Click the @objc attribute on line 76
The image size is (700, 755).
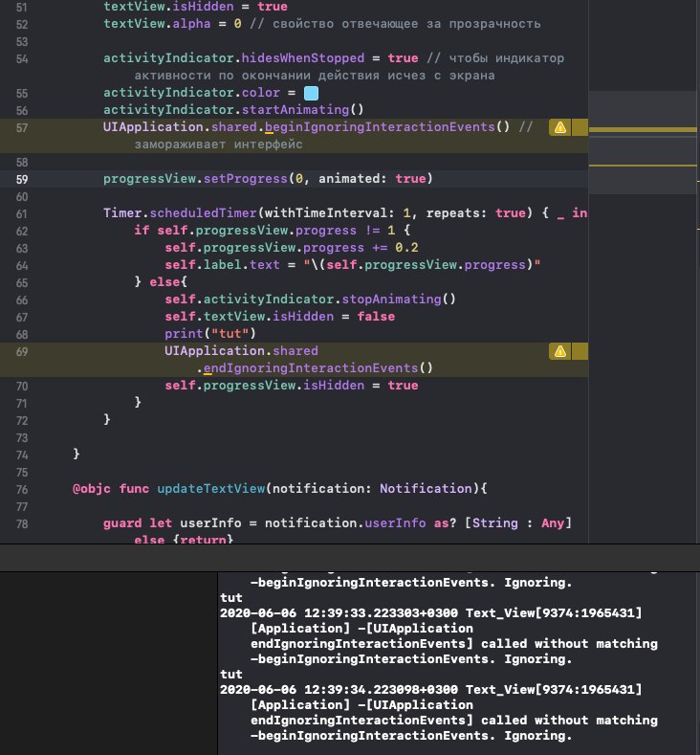pyautogui.click(x=92, y=489)
